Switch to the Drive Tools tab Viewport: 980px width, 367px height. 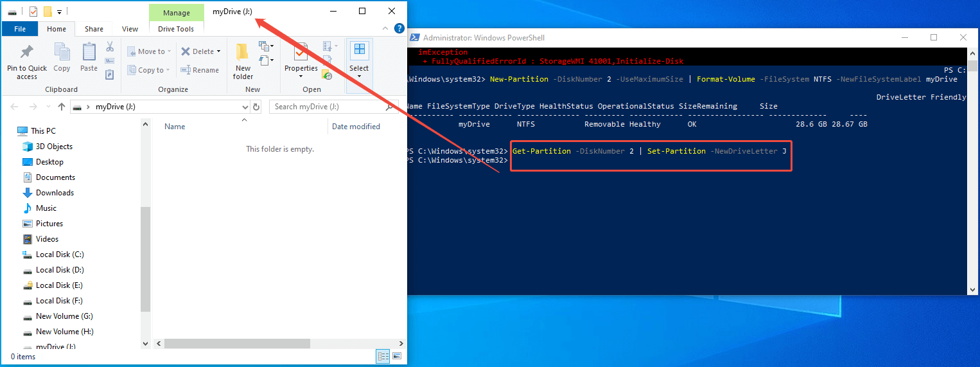[176, 29]
